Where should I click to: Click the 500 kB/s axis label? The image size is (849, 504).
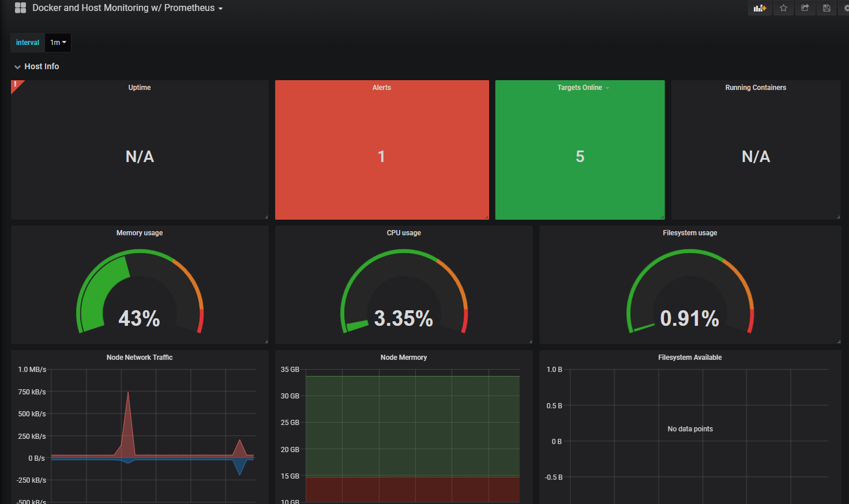pos(32,414)
